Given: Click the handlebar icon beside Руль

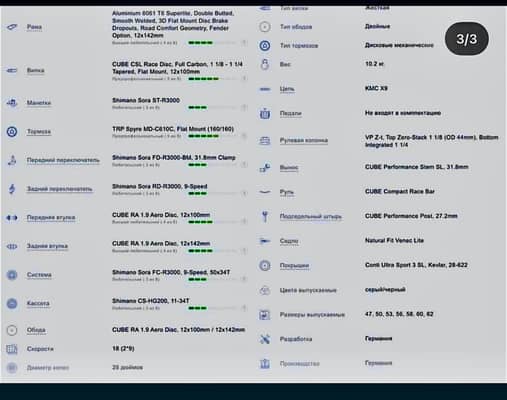Looking at the screenshot, I should 265,192.
